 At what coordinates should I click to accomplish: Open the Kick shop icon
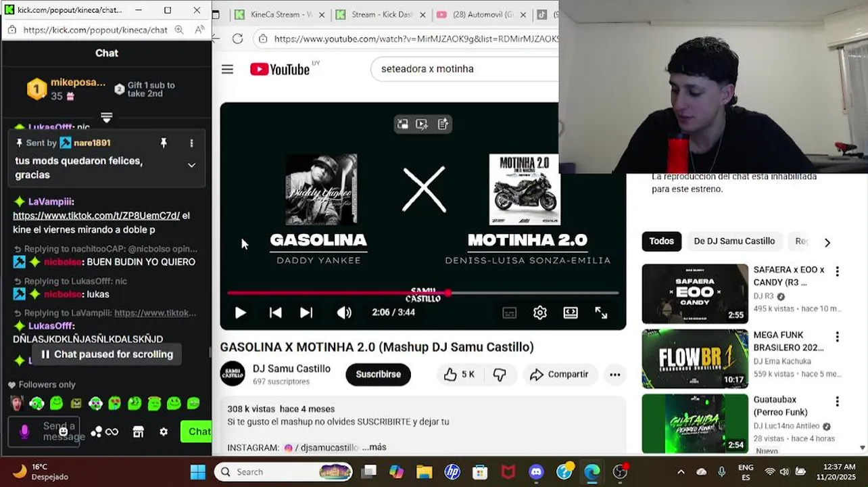139,432
